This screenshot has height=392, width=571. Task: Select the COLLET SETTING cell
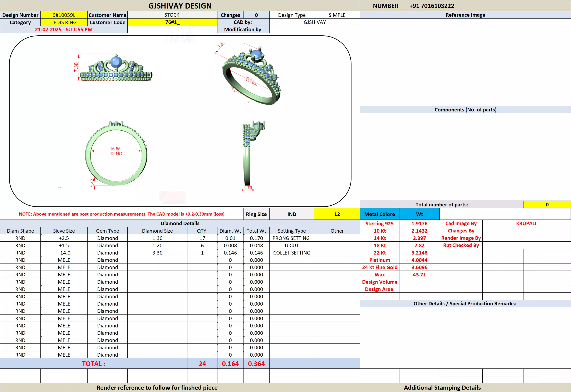click(x=291, y=253)
